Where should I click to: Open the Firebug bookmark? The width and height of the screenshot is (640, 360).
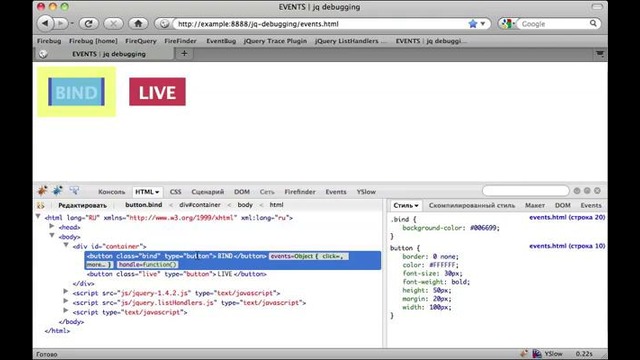tap(49, 41)
